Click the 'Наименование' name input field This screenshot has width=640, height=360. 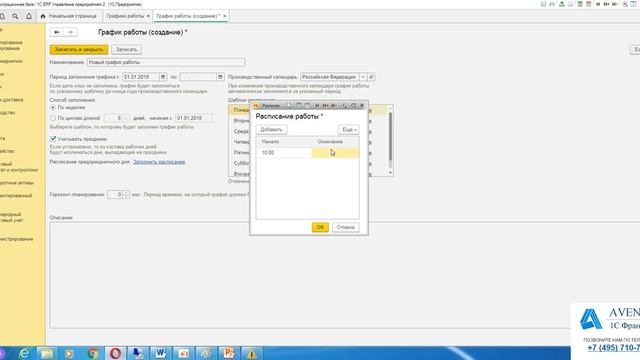click(166, 62)
